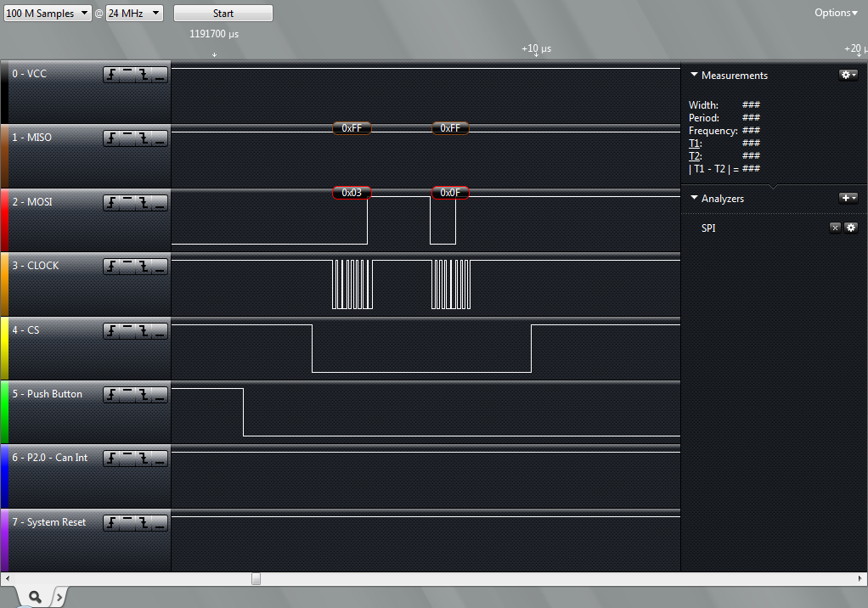Set high level trigger on MOSI channel
The image size is (868, 608).
point(127,203)
